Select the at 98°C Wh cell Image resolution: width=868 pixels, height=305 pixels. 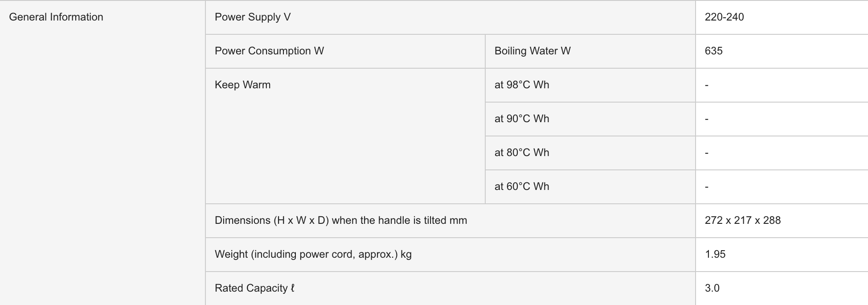522,85
